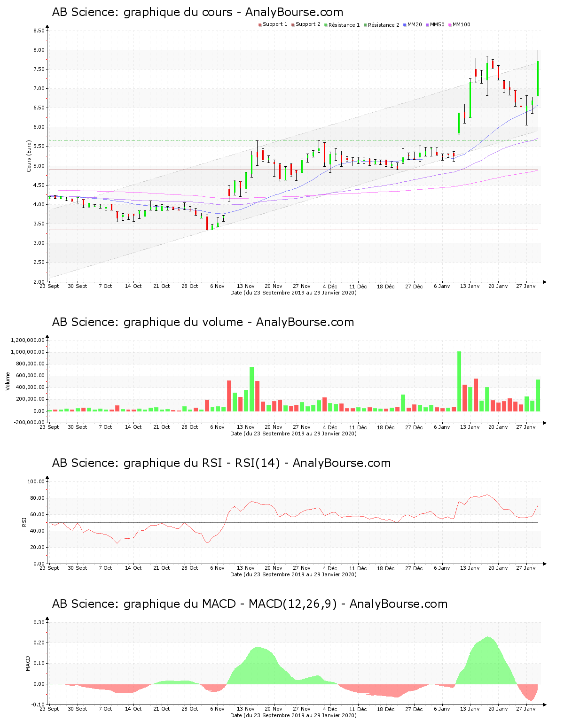Click the MM50 legend color square
The height and width of the screenshot is (728, 564).
tap(427, 25)
